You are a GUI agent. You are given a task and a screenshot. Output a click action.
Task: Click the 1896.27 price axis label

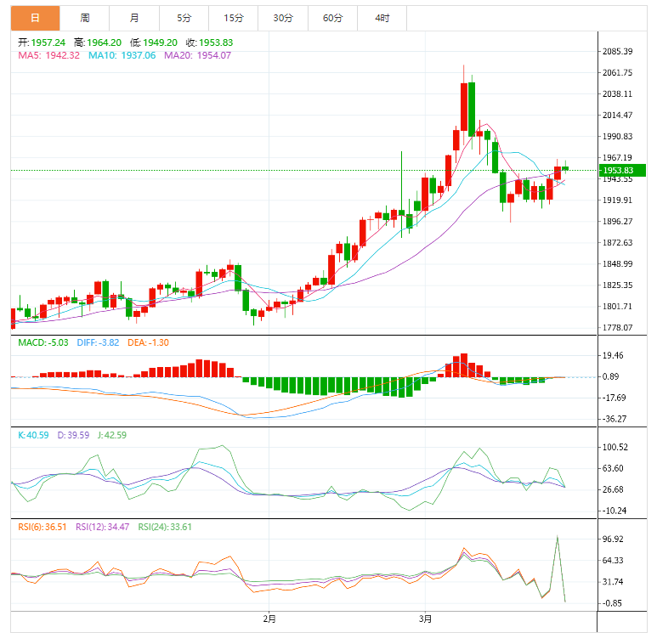click(618, 222)
